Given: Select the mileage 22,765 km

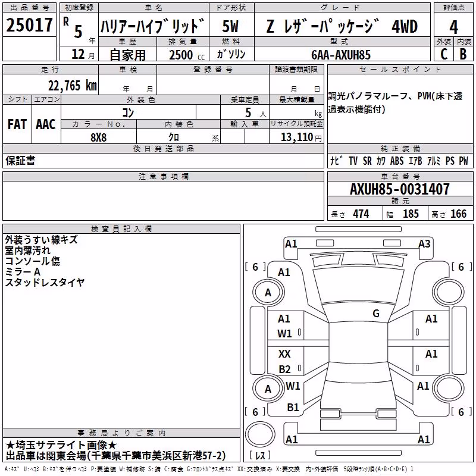Looking at the screenshot, I should 73,86.
